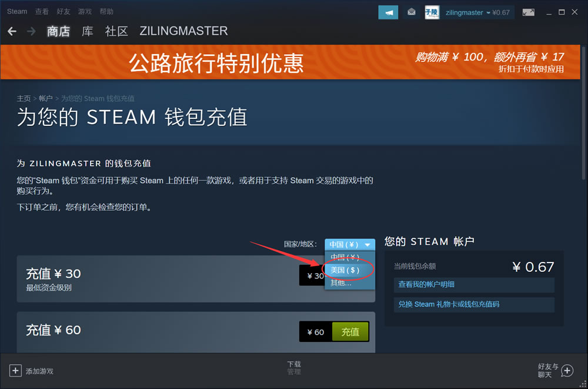Click the forward navigation arrow
The width and height of the screenshot is (588, 389).
click(x=32, y=31)
